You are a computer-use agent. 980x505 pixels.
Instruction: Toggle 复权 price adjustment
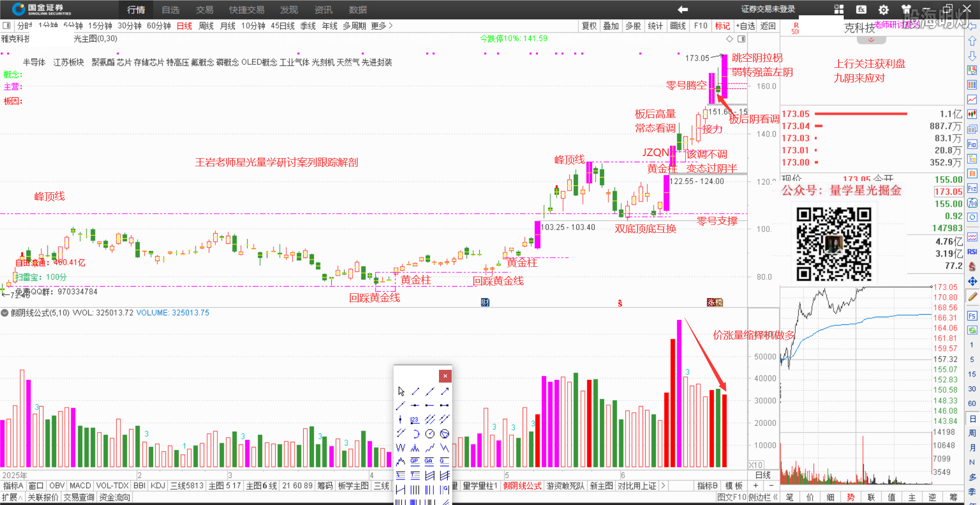pos(589,26)
